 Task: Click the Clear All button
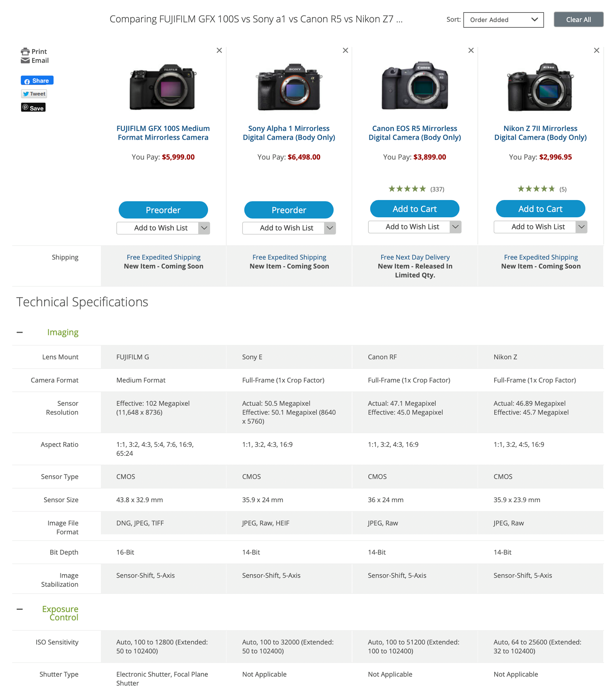[x=578, y=20]
